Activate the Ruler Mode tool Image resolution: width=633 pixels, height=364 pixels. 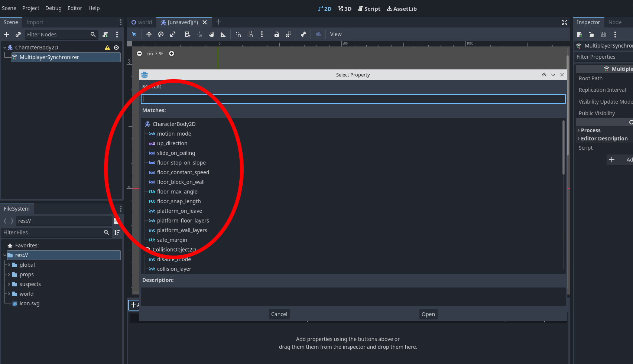pyautogui.click(x=223, y=34)
